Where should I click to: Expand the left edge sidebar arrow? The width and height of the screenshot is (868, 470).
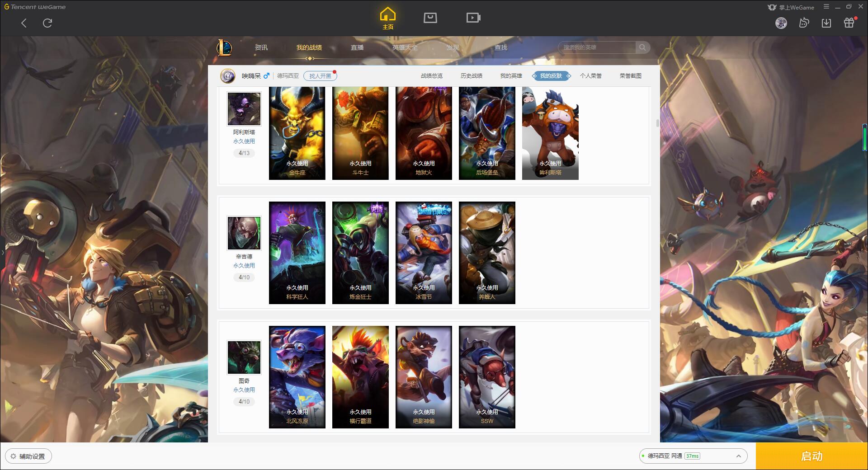point(2,252)
